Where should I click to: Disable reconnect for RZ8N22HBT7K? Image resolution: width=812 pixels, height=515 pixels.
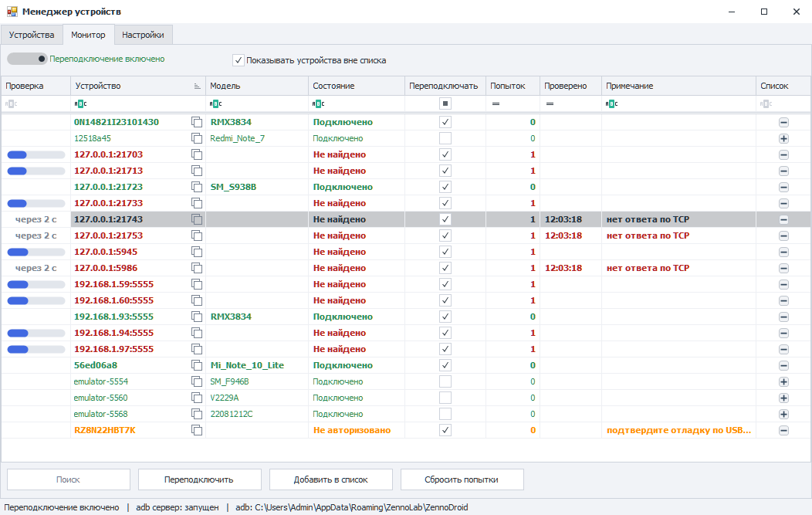coord(445,430)
